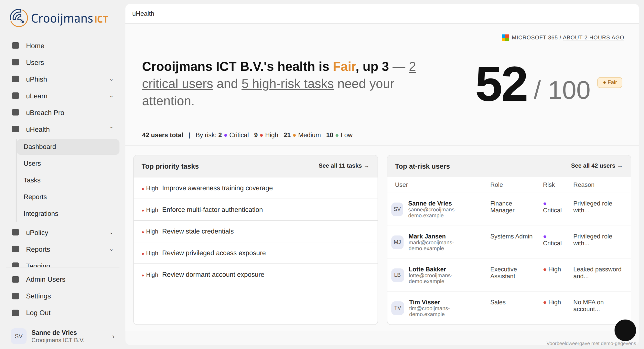Expand the uLearn menu chevron
Screen dimensions: 644x349
click(x=111, y=97)
